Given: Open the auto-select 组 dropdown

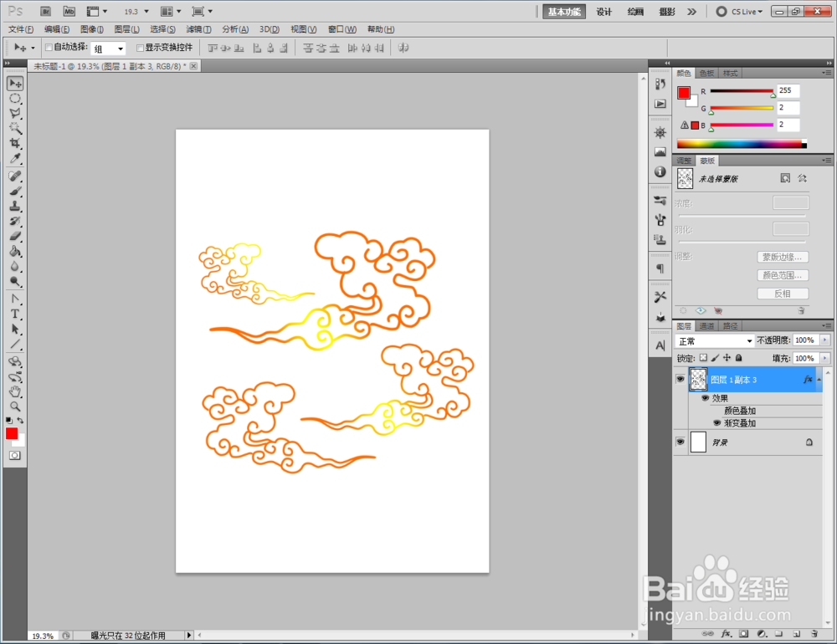Looking at the screenshot, I should (x=109, y=49).
